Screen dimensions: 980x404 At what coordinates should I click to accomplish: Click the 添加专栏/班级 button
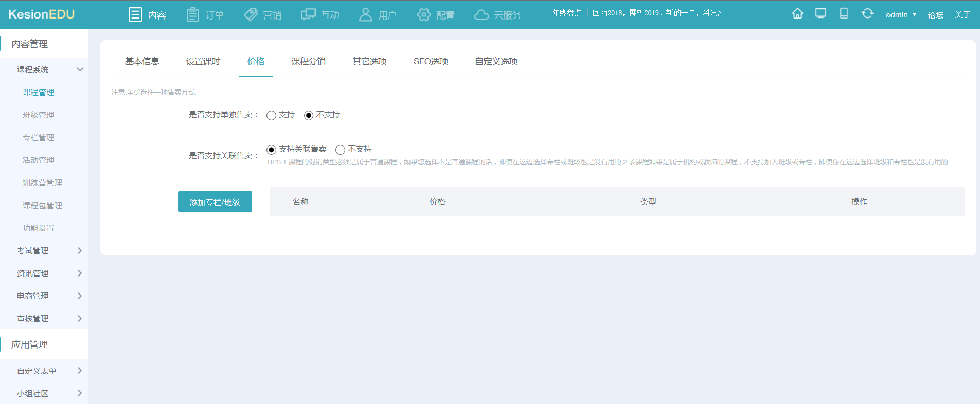tap(215, 202)
